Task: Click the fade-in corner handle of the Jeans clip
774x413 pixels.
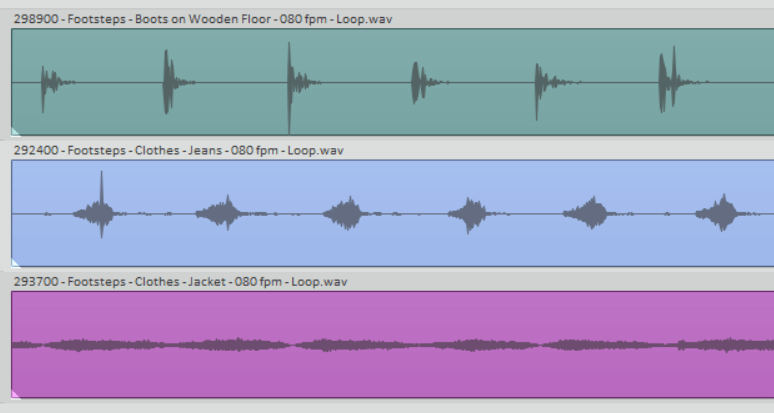Action: click(15, 262)
